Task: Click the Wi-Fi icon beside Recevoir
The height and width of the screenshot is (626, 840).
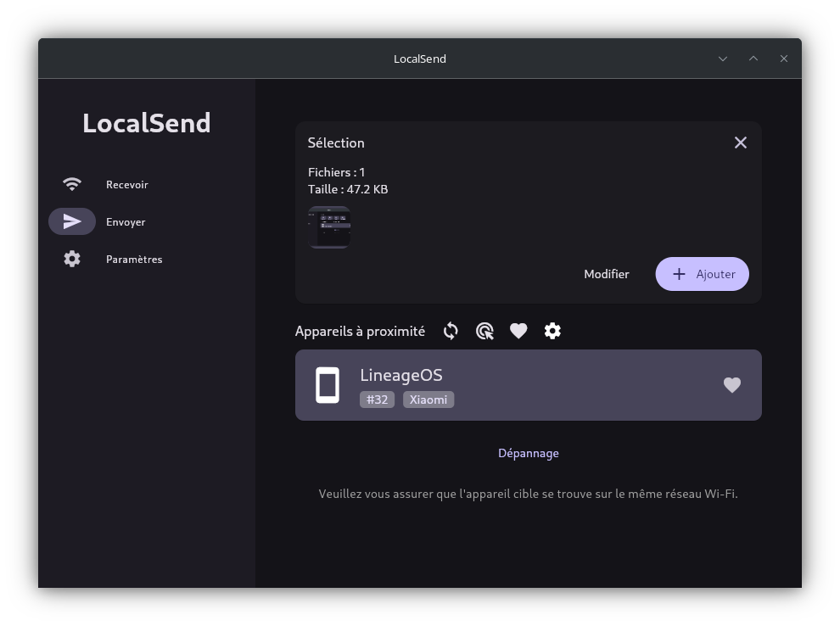Action: 72,184
